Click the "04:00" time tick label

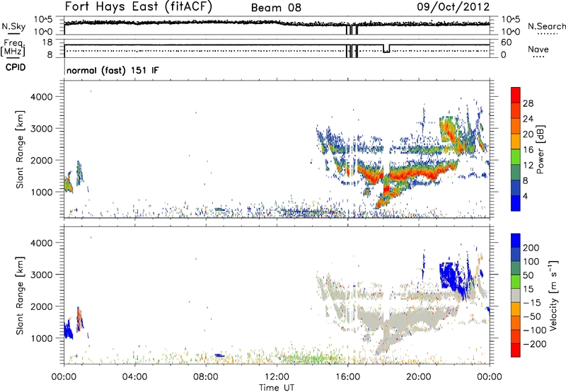(x=134, y=376)
